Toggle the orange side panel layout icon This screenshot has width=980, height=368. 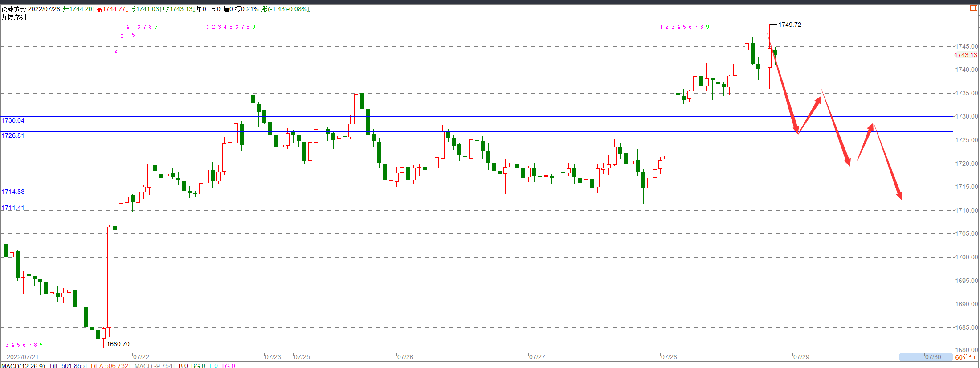[x=974, y=8]
